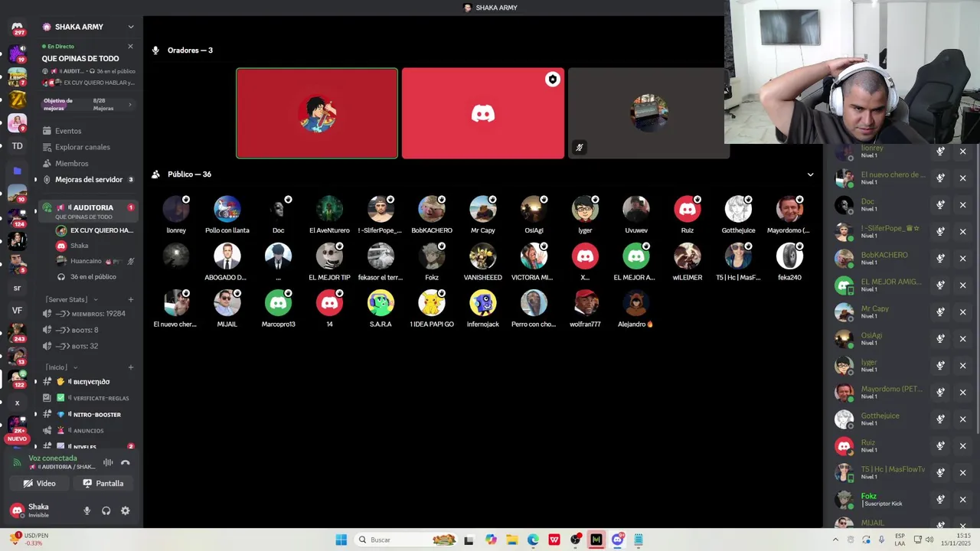
Task: Open the Objetivo de mejoras progress bar
Action: 87,104
